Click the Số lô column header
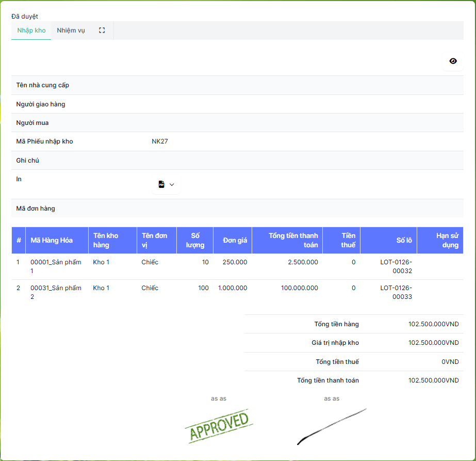The image size is (476, 461). coord(404,240)
